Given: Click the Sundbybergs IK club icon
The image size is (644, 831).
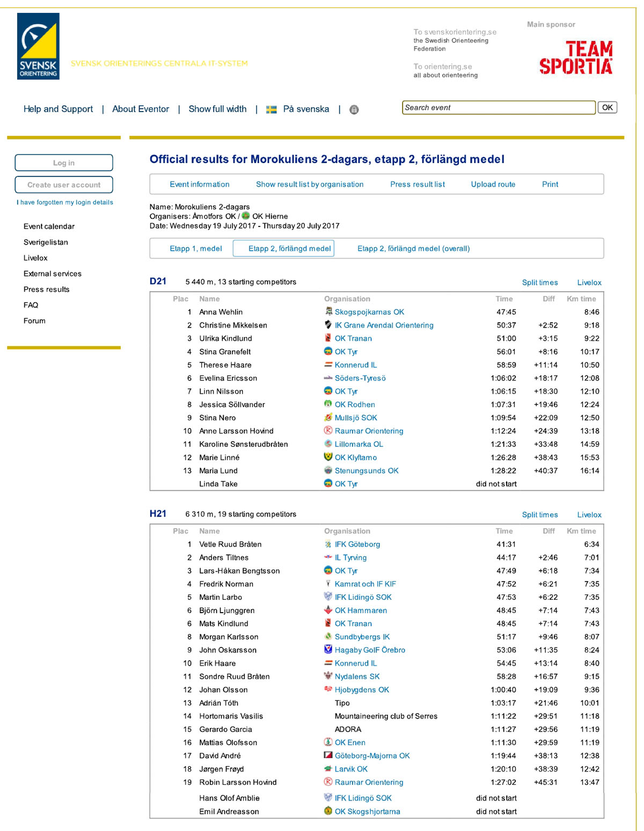Looking at the screenshot, I should tap(328, 636).
